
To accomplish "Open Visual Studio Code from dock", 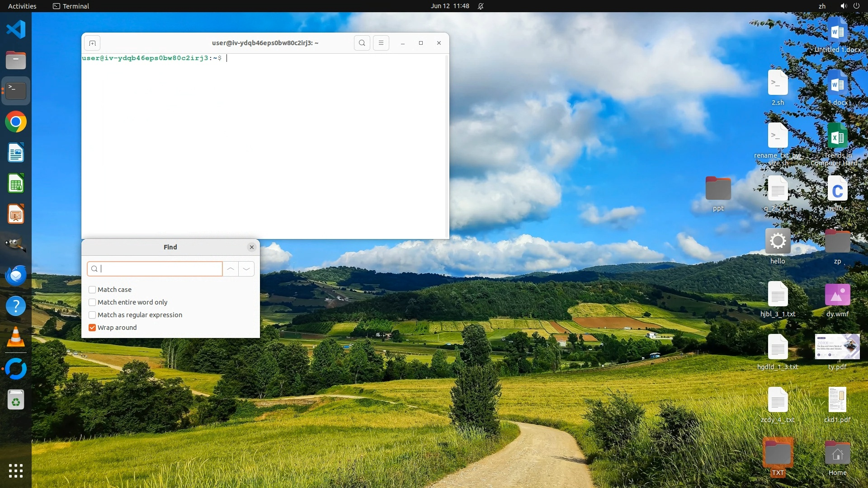I will [x=16, y=30].
